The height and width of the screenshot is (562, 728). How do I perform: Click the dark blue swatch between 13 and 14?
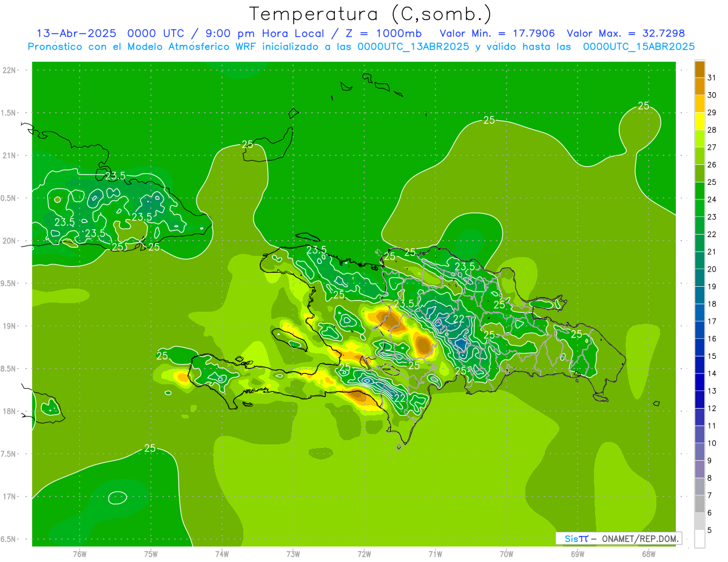(x=699, y=382)
